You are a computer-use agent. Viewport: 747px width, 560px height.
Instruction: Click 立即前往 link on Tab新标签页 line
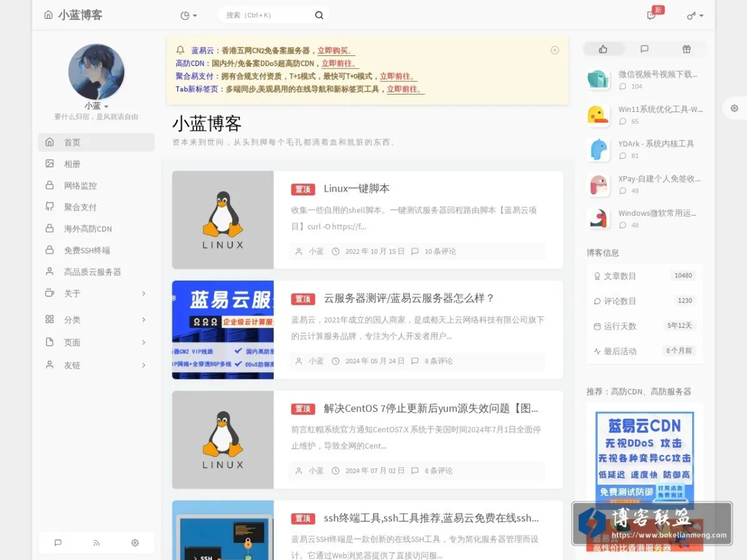(x=405, y=89)
